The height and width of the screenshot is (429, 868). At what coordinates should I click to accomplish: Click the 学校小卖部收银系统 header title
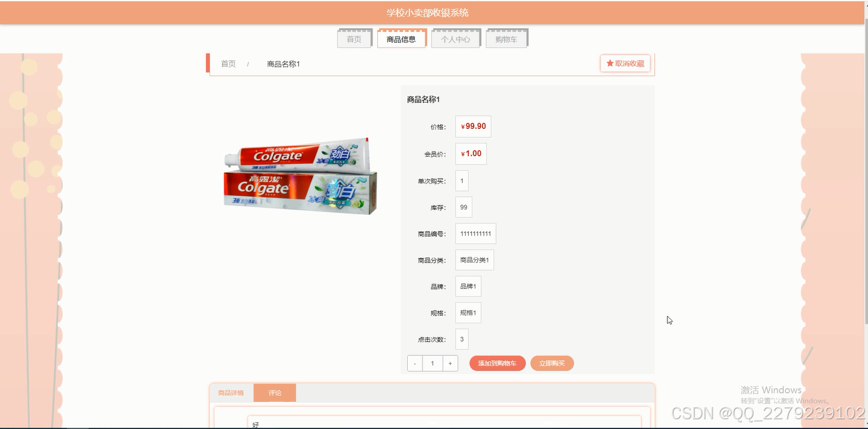click(x=427, y=13)
